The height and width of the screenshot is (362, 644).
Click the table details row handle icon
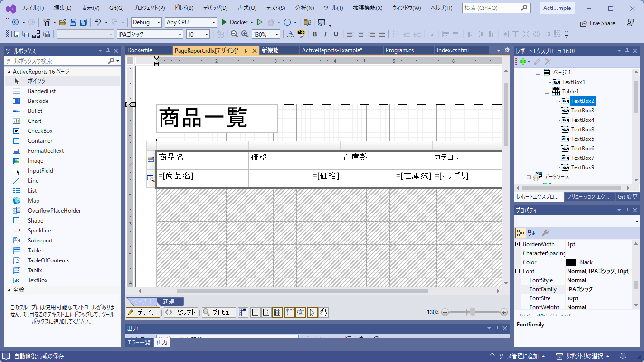pyautogui.click(x=151, y=178)
